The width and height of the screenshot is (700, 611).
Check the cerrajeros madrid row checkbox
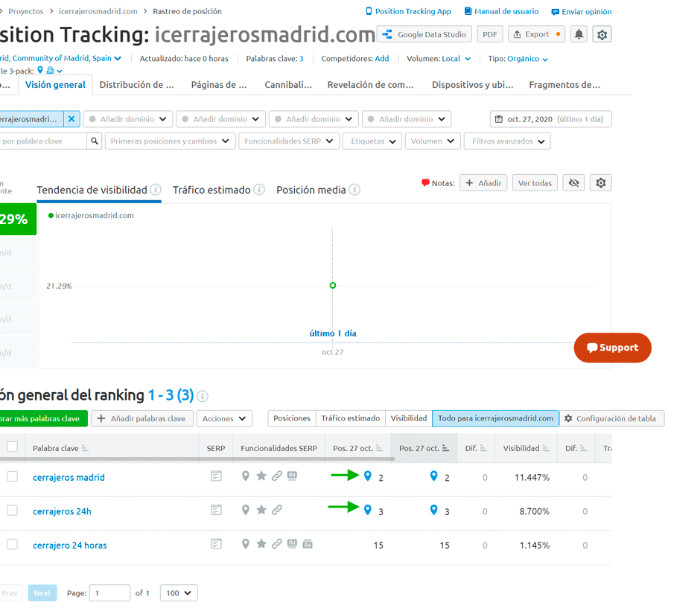click(x=12, y=476)
